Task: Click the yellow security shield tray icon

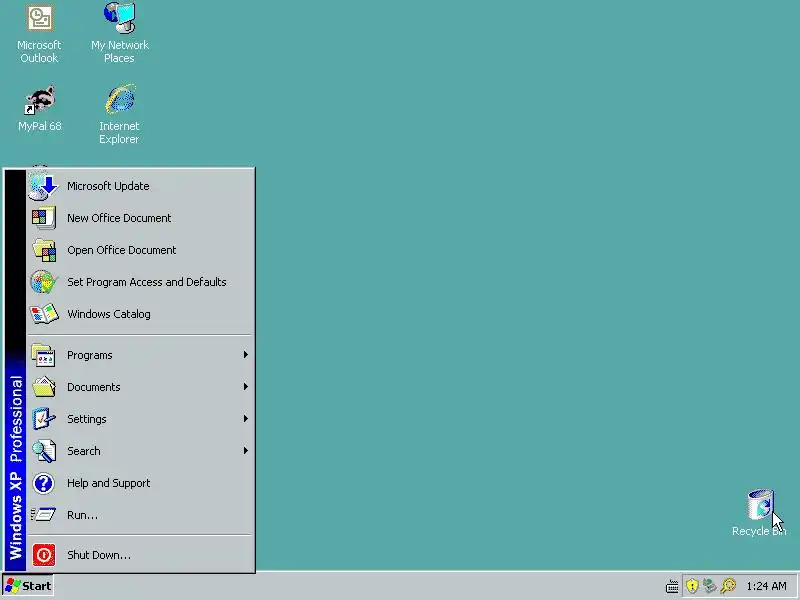Action: click(x=692, y=586)
